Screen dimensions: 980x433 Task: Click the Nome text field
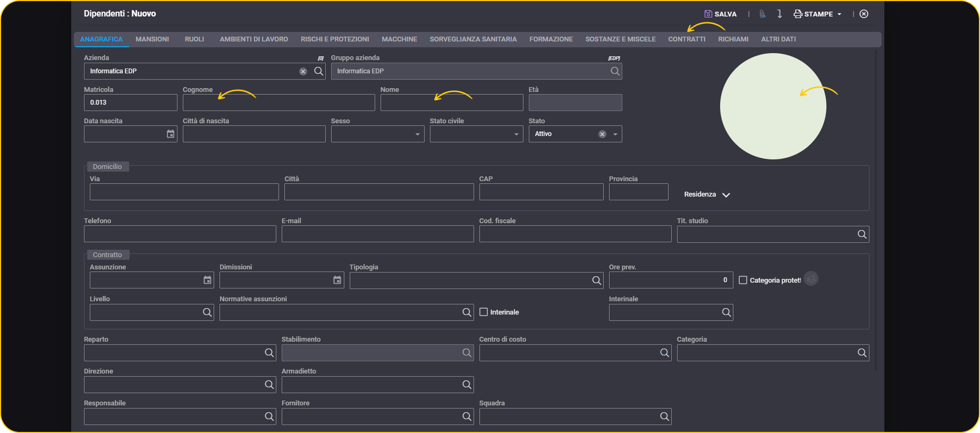pos(452,103)
